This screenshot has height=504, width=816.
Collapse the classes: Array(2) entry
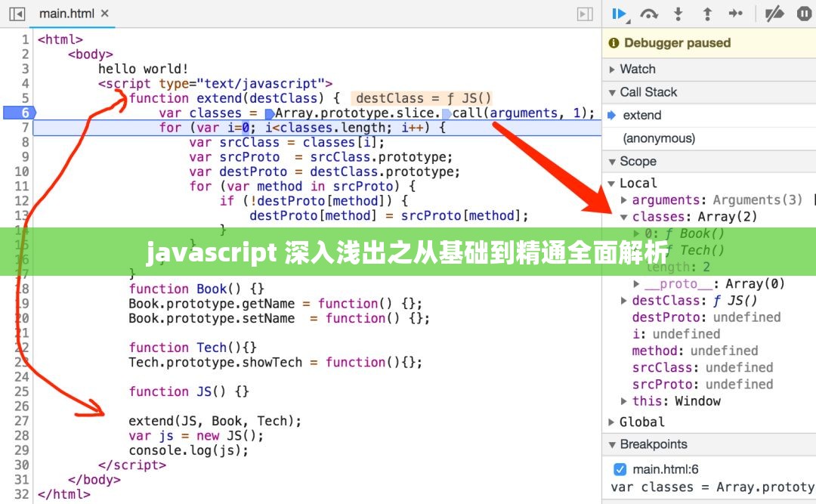coord(623,216)
